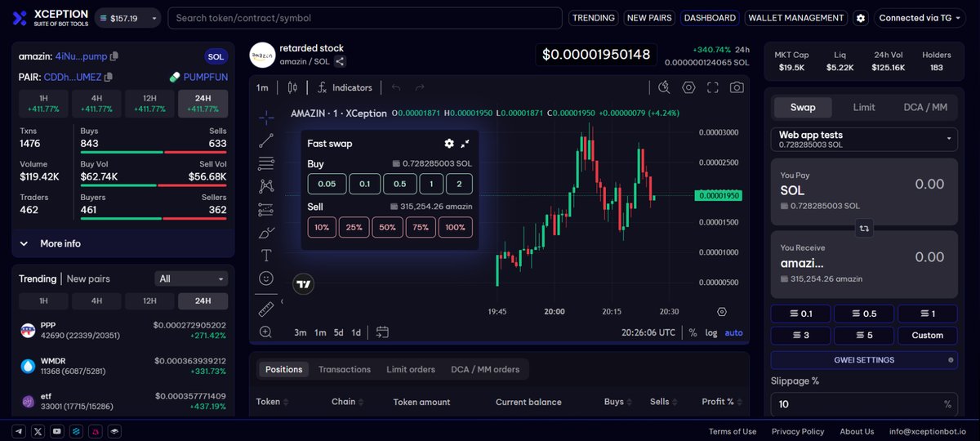Choose Custom swap amount
Viewport: 980px width, 441px height.
pyautogui.click(x=927, y=336)
